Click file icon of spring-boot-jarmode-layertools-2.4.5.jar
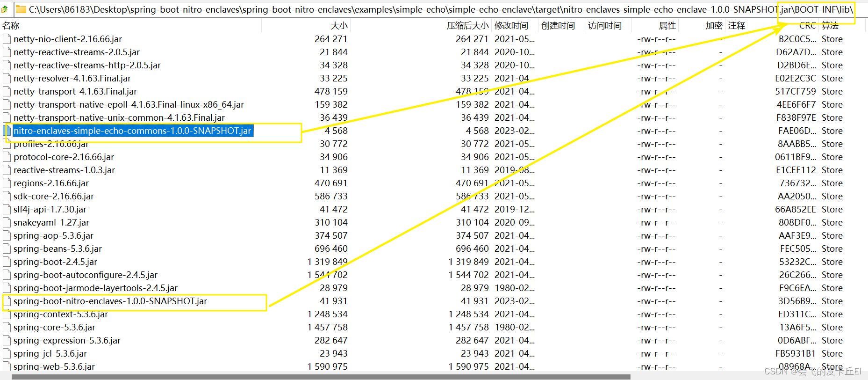The width and height of the screenshot is (868, 380). click(7, 288)
